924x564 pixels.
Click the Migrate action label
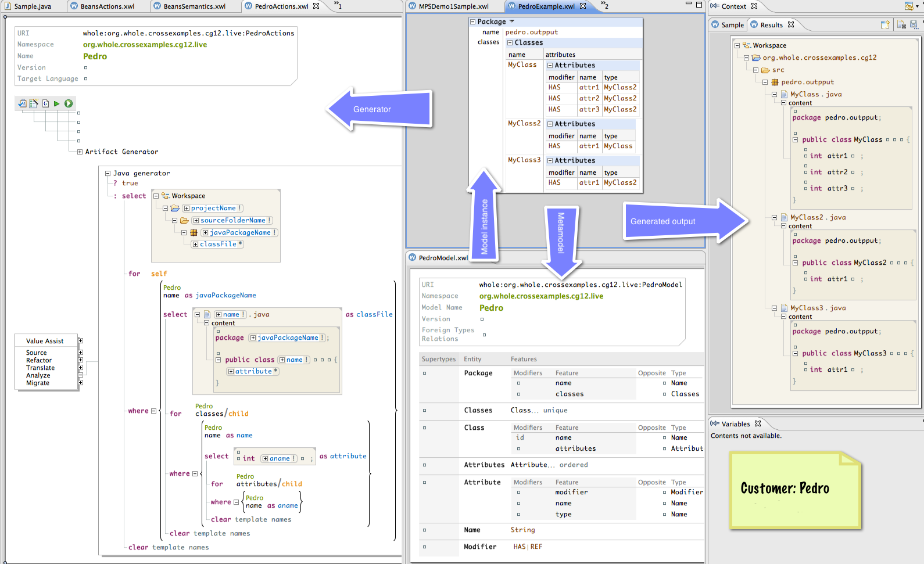[x=38, y=383]
